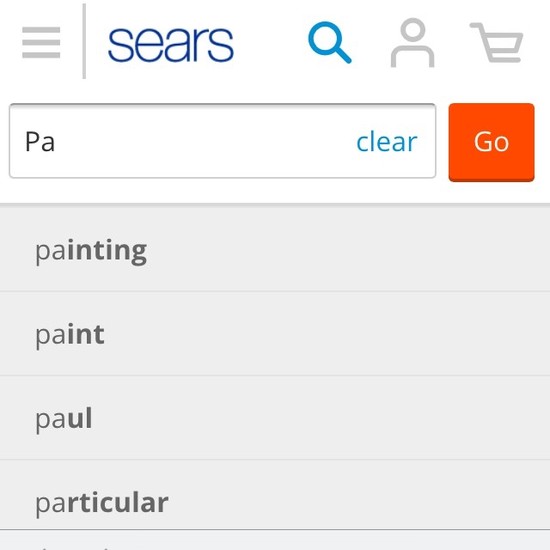Collapse the side menu using hamburger toggle
This screenshot has width=550, height=550.
(41, 42)
